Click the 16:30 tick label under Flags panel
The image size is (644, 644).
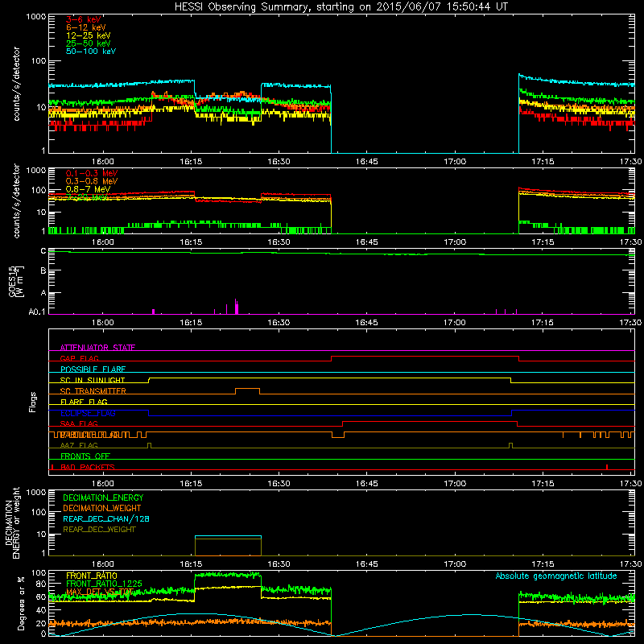[279, 484]
